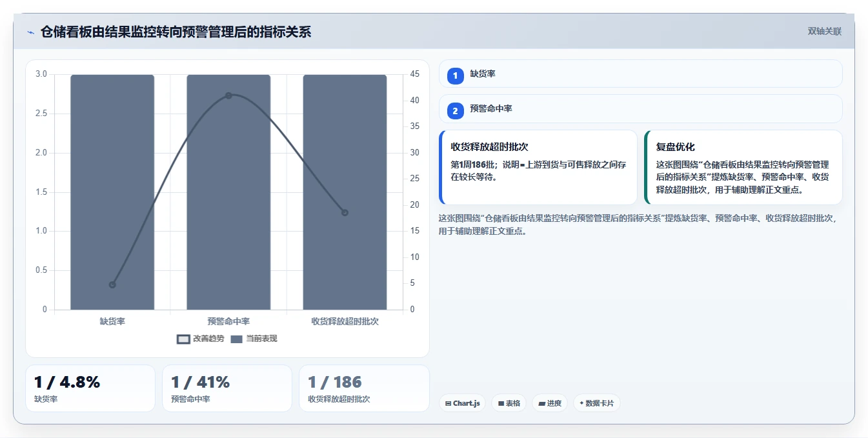Toggle the 当前表现 legend entry
Image resolution: width=868 pixels, height=438 pixels.
click(254, 339)
